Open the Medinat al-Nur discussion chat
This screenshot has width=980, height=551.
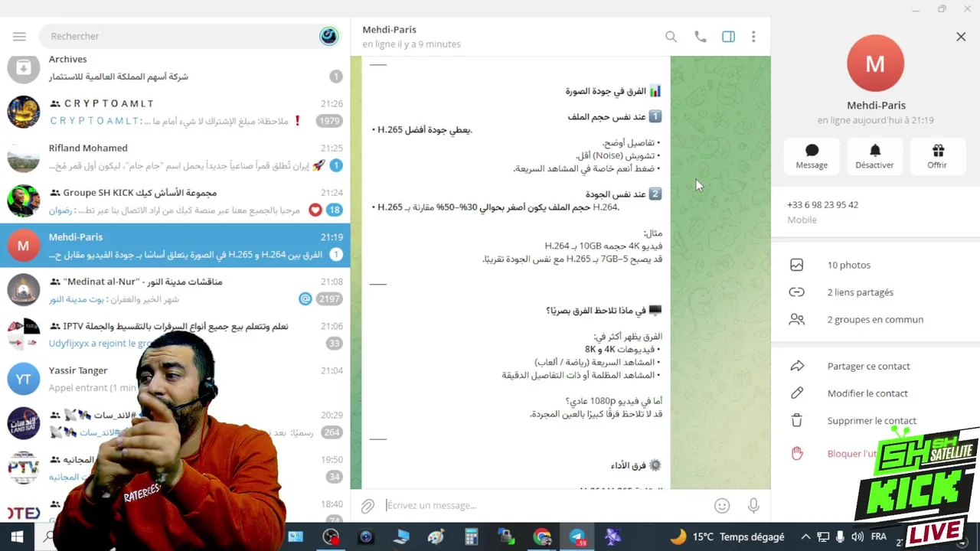pos(175,290)
